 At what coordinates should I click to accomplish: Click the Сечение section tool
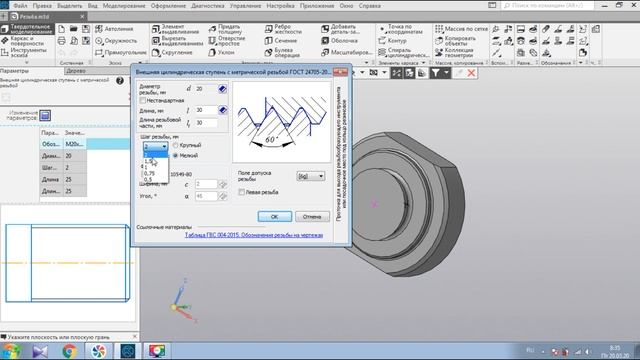pos(281,41)
